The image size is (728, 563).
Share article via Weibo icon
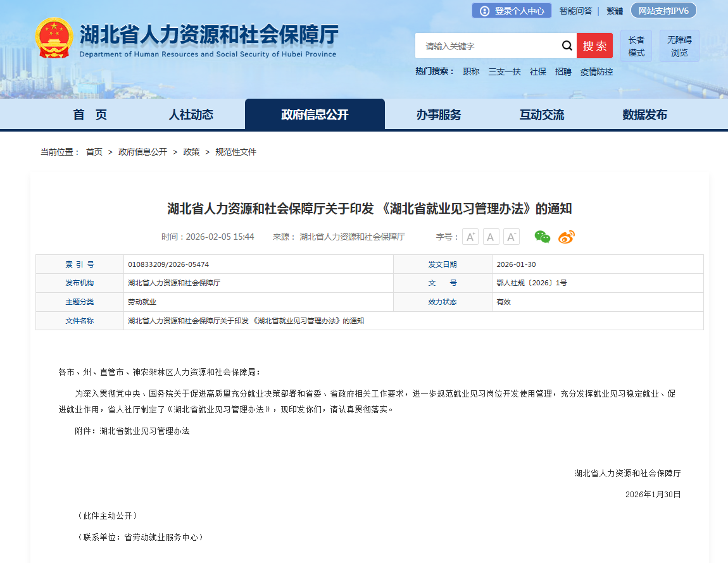pos(566,237)
